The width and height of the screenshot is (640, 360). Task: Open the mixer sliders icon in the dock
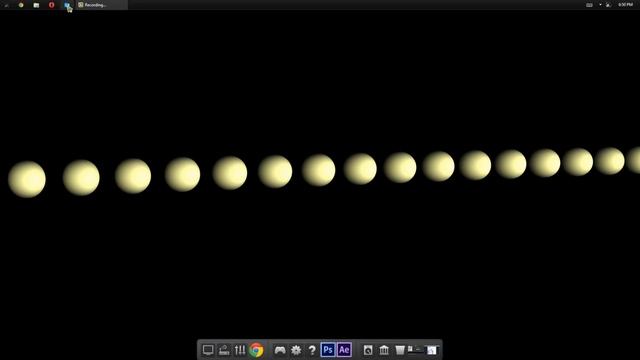[x=240, y=350]
